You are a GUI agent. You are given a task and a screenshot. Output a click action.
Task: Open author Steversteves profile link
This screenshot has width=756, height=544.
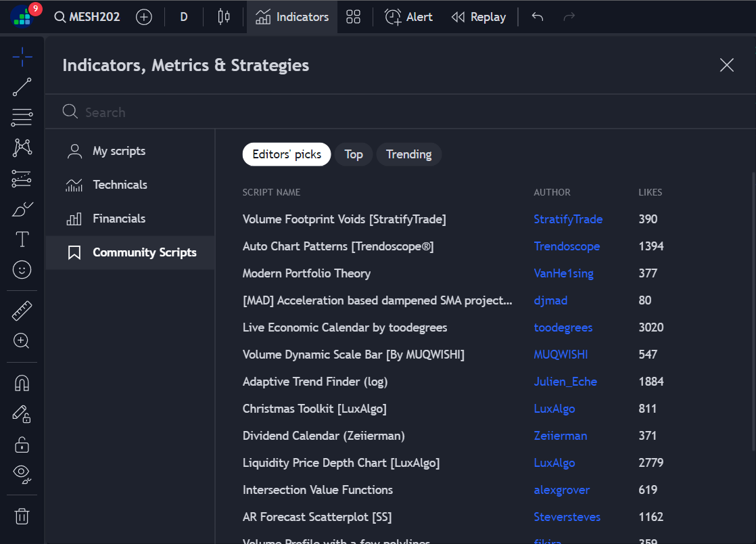[x=567, y=516]
